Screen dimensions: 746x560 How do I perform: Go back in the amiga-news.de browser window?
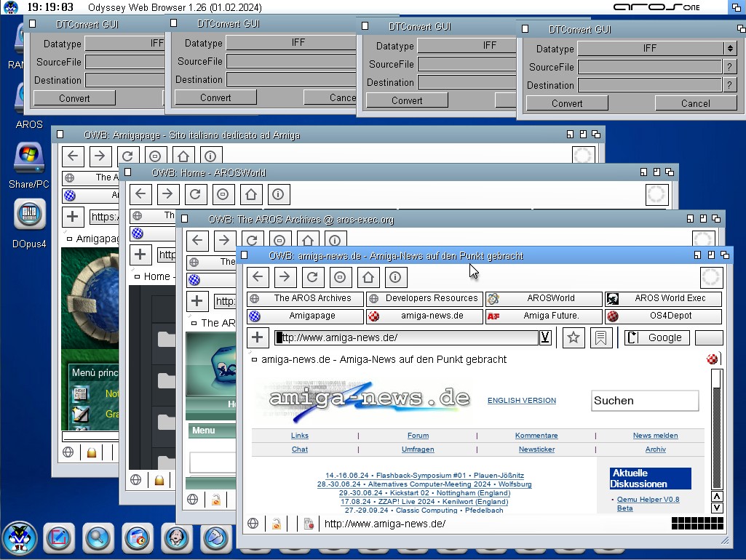tap(258, 277)
